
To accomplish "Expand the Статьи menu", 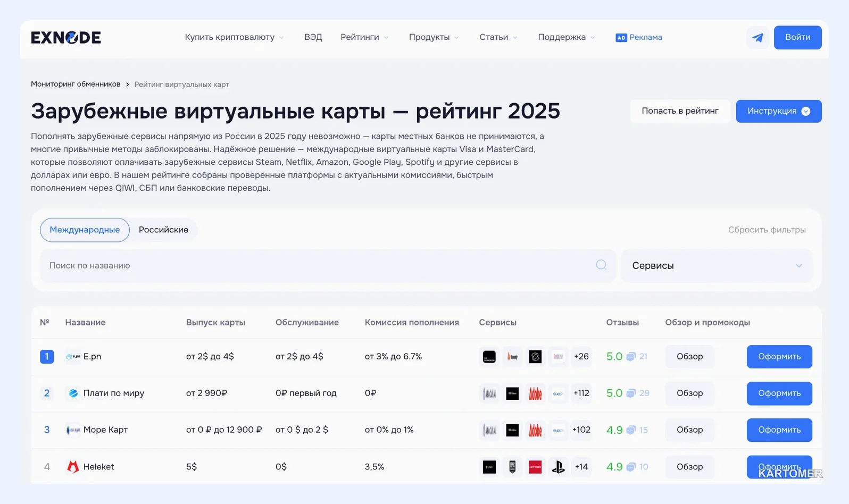I will 498,37.
